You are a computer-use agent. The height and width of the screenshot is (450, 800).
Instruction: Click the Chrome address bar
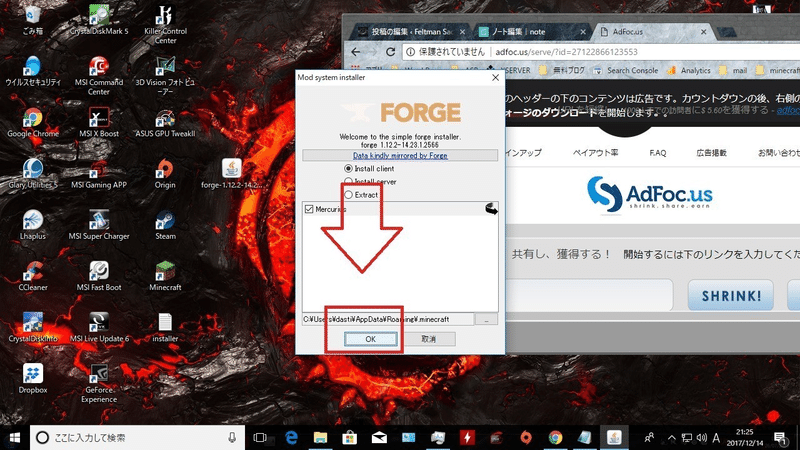(x=602, y=52)
